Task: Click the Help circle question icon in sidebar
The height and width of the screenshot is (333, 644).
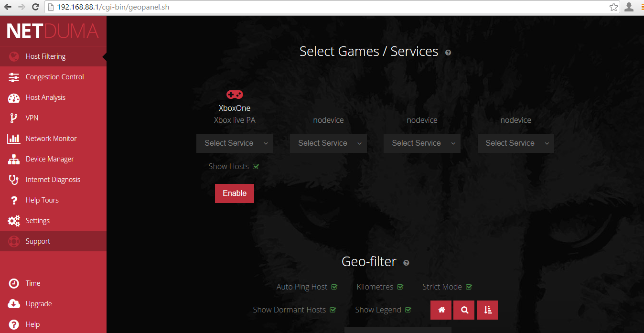Action: coord(14,324)
